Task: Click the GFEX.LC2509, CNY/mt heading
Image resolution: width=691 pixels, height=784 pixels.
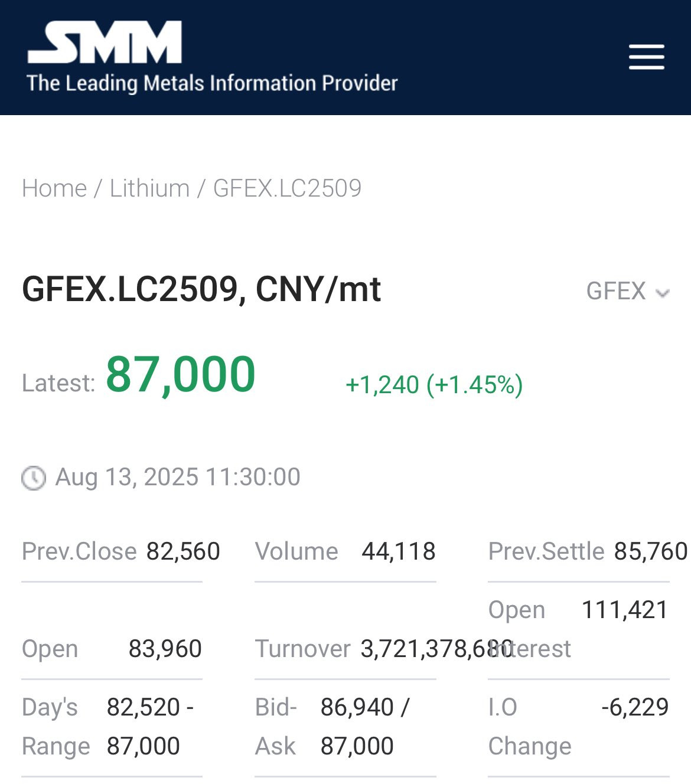Action: click(201, 290)
